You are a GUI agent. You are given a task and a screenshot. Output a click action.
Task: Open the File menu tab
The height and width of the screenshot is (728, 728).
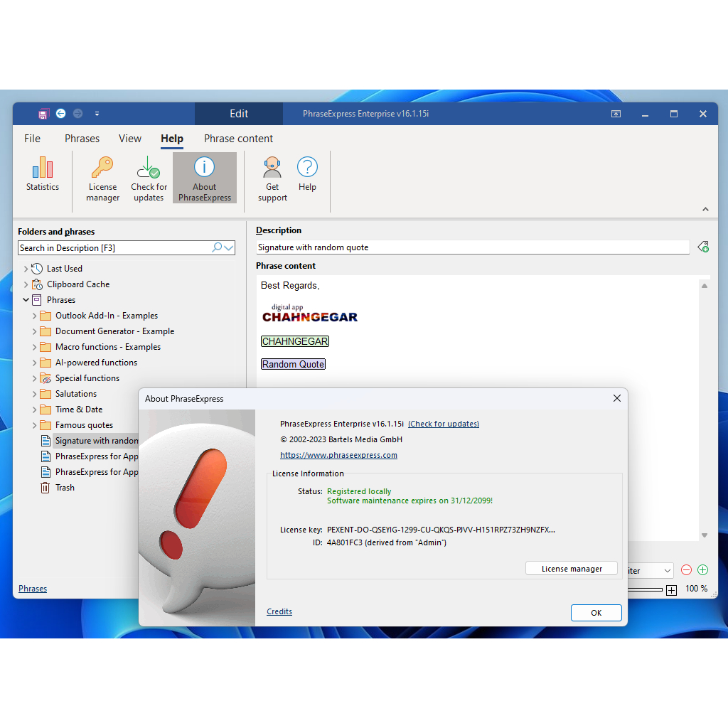(x=32, y=139)
